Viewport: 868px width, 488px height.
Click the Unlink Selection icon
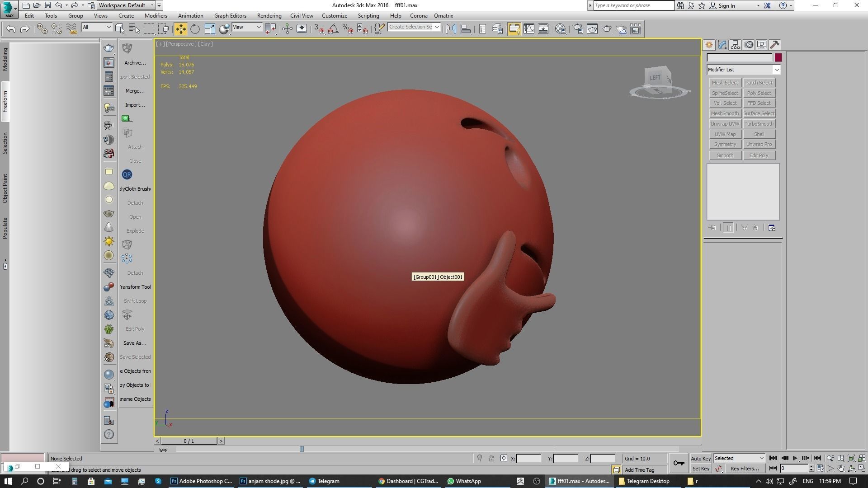(x=57, y=29)
